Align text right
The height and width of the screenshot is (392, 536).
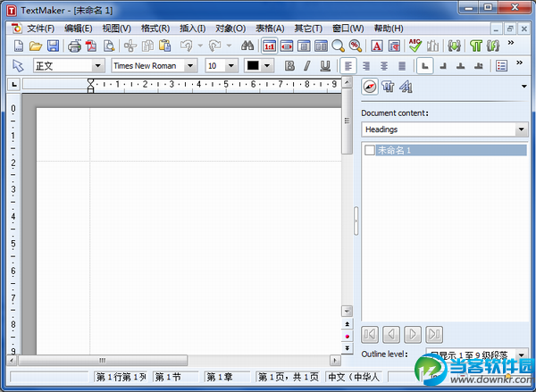pyautogui.click(x=366, y=65)
